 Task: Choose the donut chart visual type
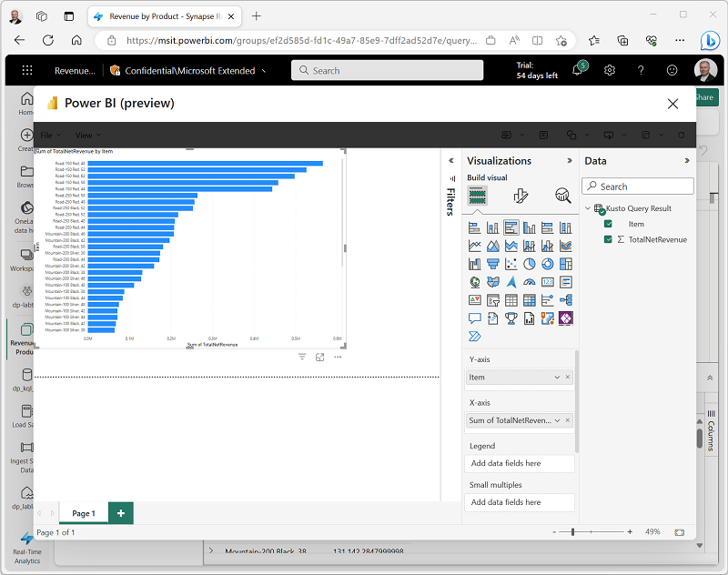[548, 264]
